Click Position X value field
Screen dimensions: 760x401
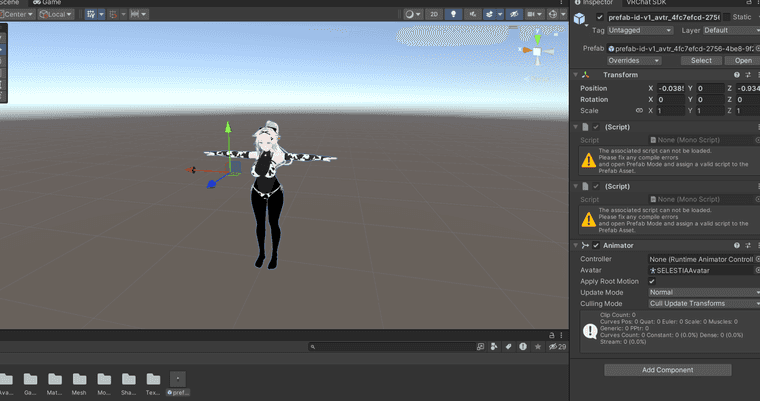pos(671,88)
